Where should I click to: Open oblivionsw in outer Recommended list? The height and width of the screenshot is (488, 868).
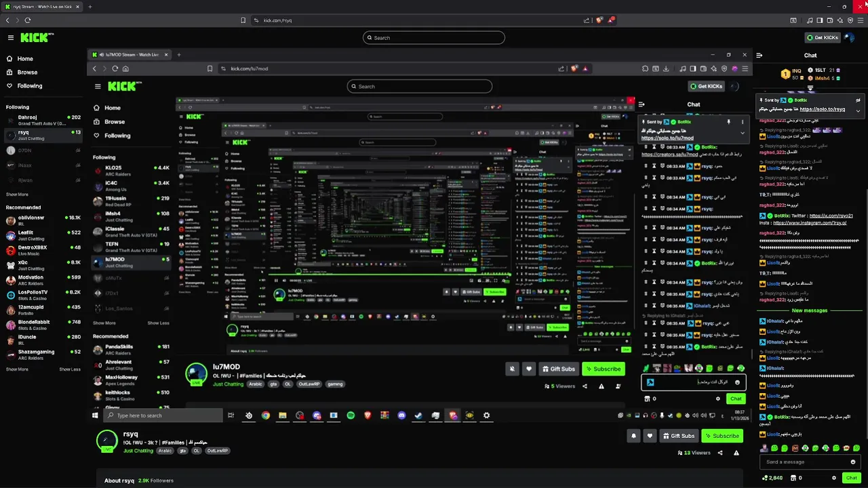[x=43, y=220]
